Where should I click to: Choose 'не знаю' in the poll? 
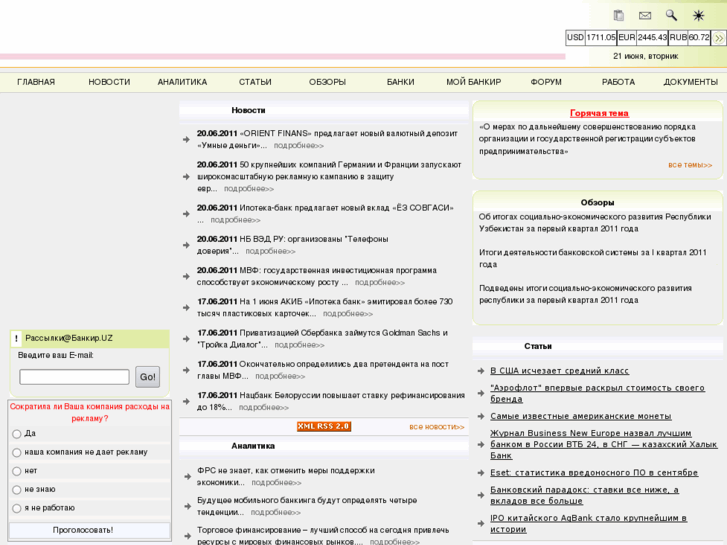(x=17, y=489)
